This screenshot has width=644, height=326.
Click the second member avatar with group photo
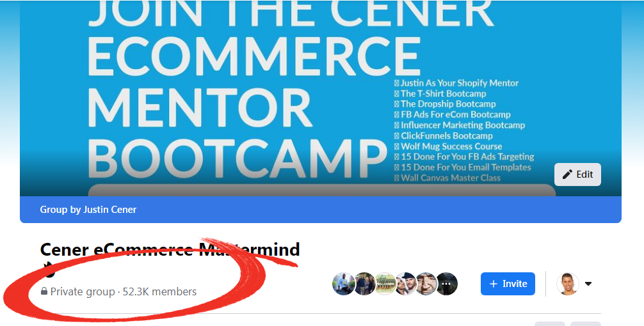click(364, 284)
